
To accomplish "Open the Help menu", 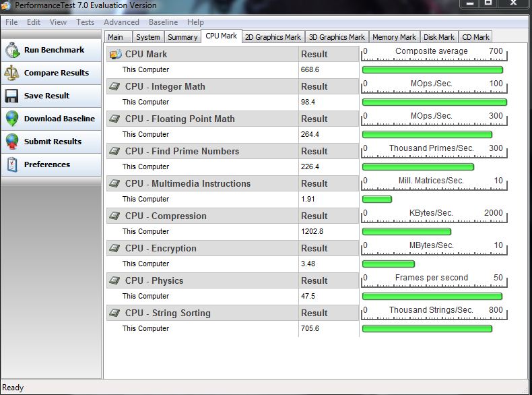I will (x=195, y=22).
